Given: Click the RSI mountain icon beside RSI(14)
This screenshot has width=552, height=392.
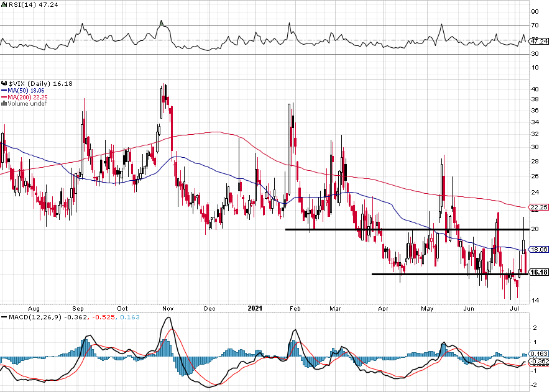Looking at the screenshot, I should [x=3, y=4].
